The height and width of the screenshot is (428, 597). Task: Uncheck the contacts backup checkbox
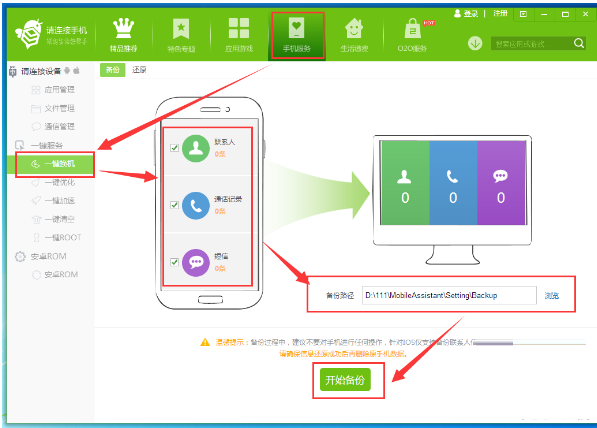[174, 148]
